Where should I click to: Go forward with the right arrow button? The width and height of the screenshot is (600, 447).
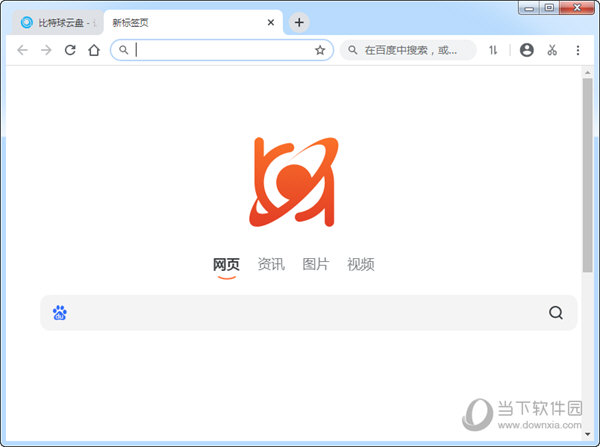tap(46, 50)
